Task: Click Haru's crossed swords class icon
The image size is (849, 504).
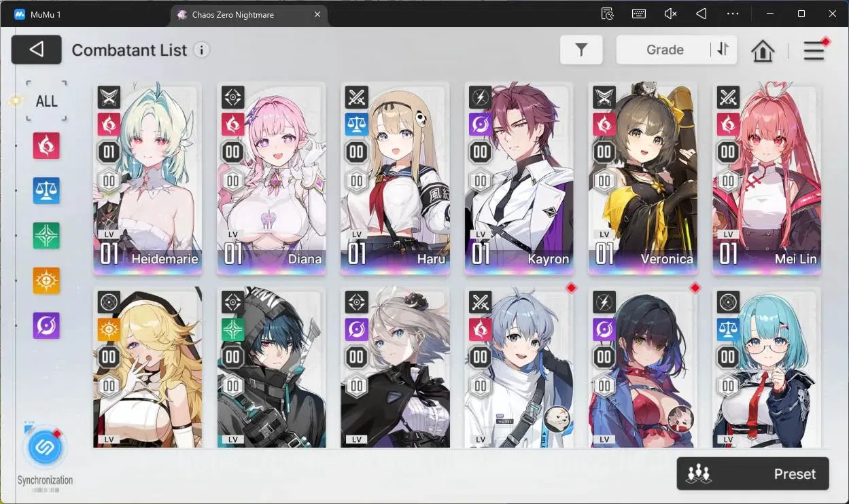Action: [x=357, y=98]
